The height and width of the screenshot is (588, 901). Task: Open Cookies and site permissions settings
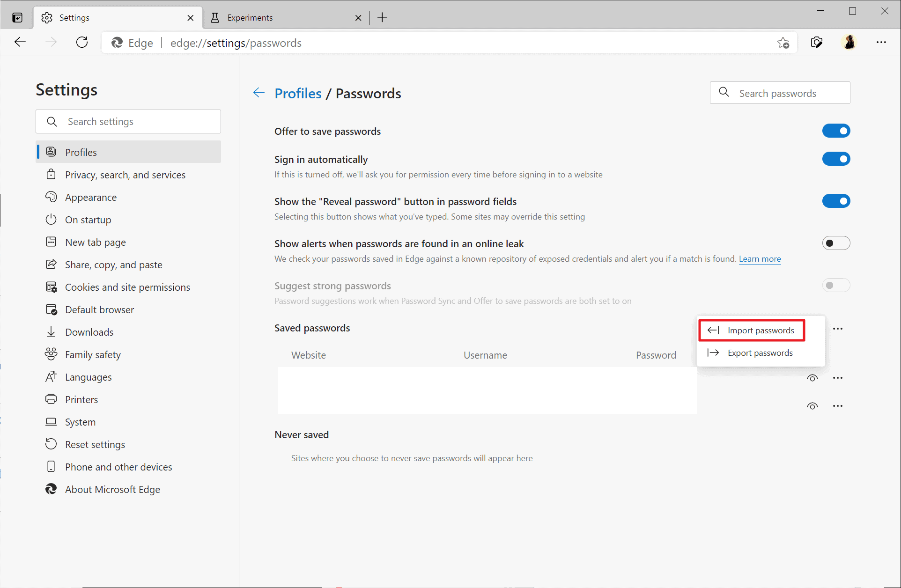click(127, 287)
